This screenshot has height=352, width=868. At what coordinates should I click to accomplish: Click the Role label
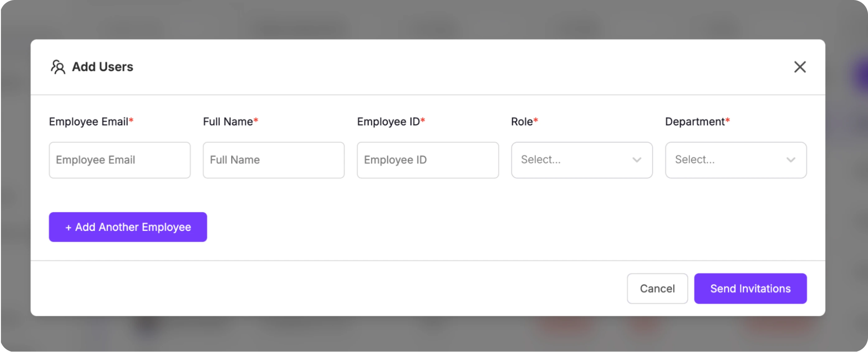pyautogui.click(x=524, y=121)
